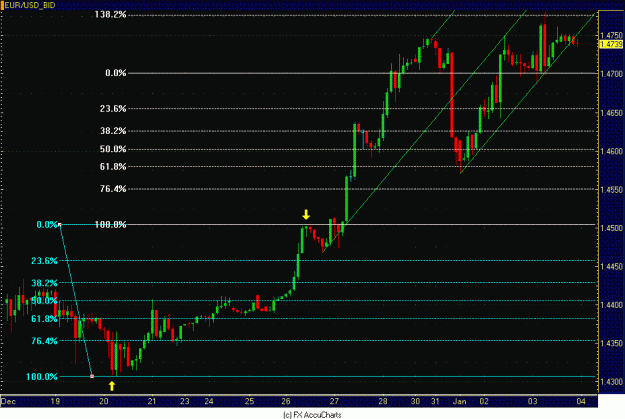Click the (c) FX AccuCharts credit text

click(x=312, y=415)
